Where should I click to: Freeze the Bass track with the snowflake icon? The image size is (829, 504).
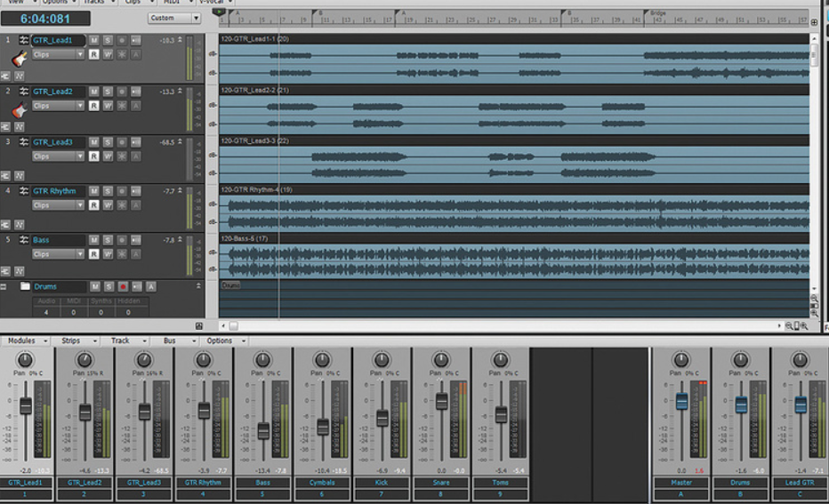[122, 254]
